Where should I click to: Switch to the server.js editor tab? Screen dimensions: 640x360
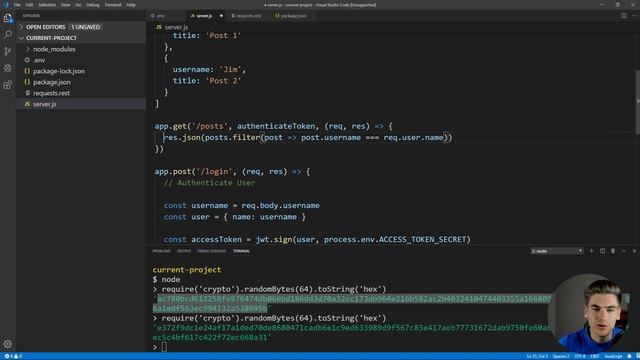(207, 16)
